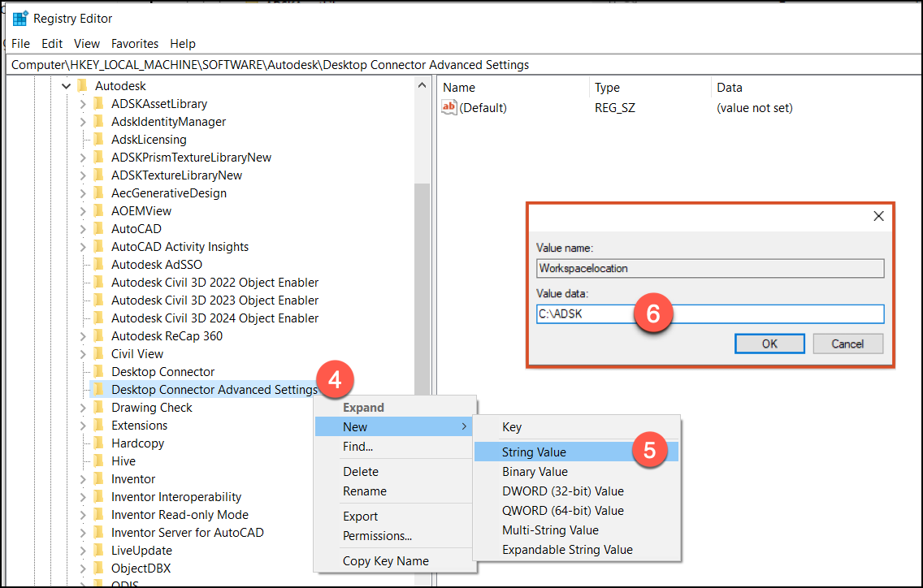Choose New in the context menu
923x588 pixels.
click(x=394, y=426)
